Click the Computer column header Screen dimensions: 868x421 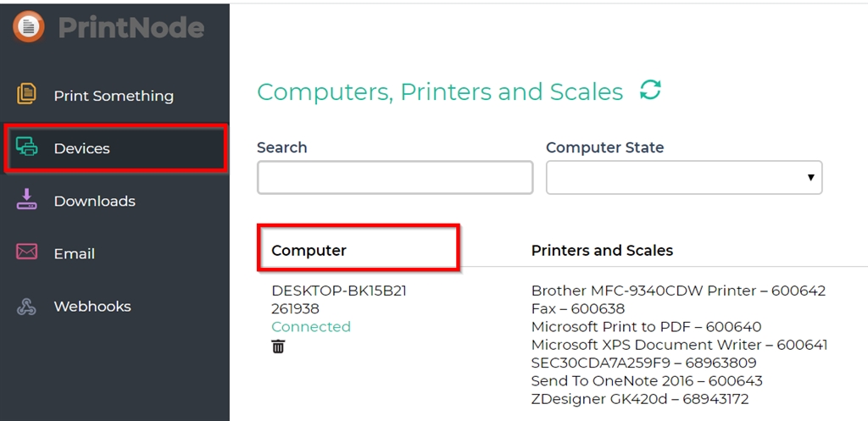point(309,251)
